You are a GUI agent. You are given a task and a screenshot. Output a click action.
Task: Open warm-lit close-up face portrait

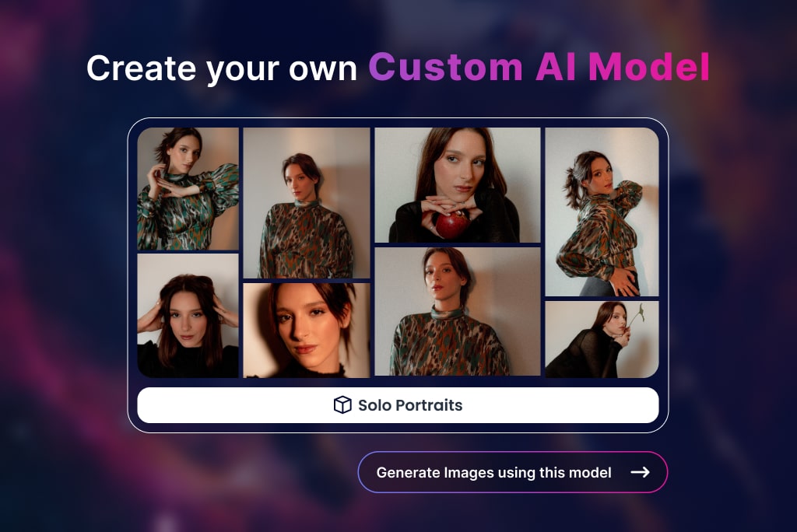pyautogui.click(x=306, y=330)
